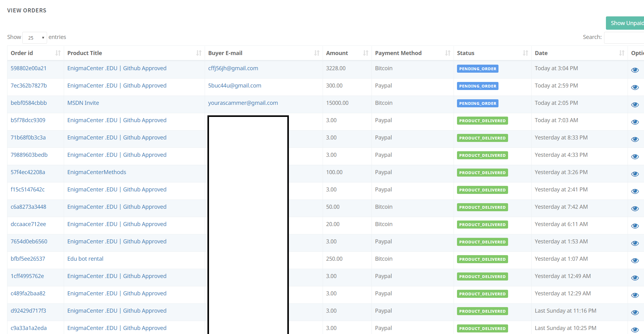This screenshot has height=334, width=644.
Task: View details of order 598802e00a21 via eye icon
Action: click(x=635, y=70)
